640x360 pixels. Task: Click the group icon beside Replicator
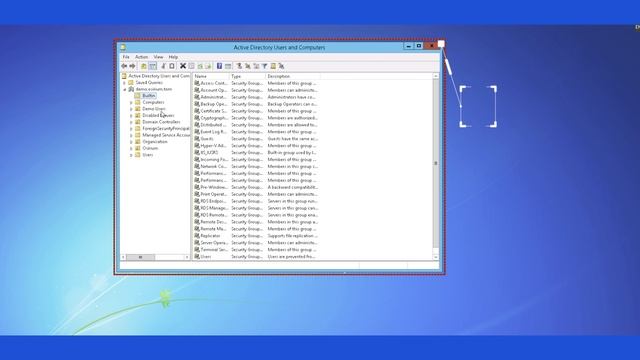(x=197, y=236)
